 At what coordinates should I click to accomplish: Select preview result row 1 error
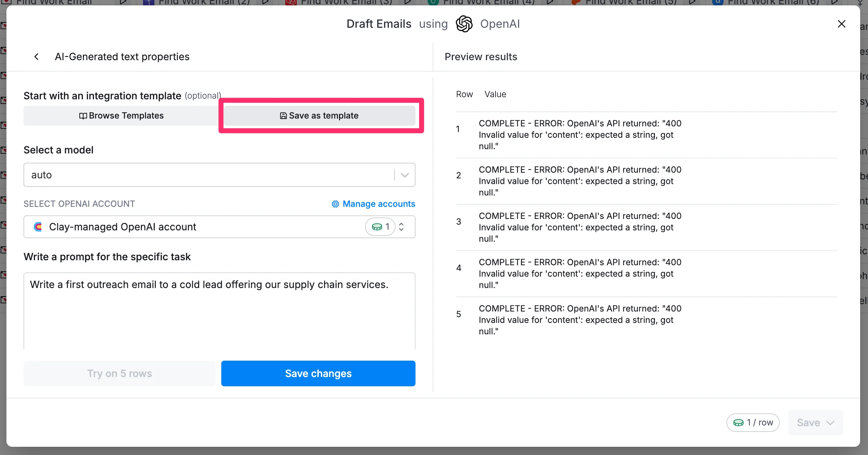(x=580, y=135)
